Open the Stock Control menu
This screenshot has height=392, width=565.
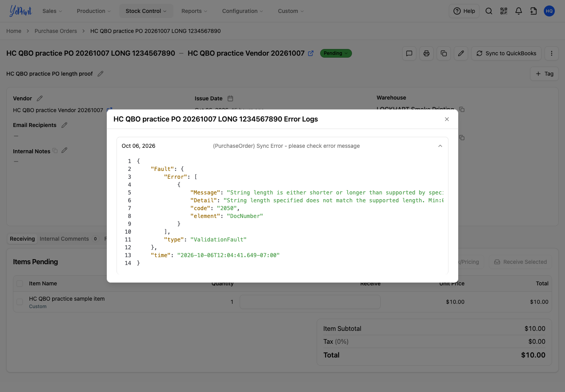click(x=146, y=11)
